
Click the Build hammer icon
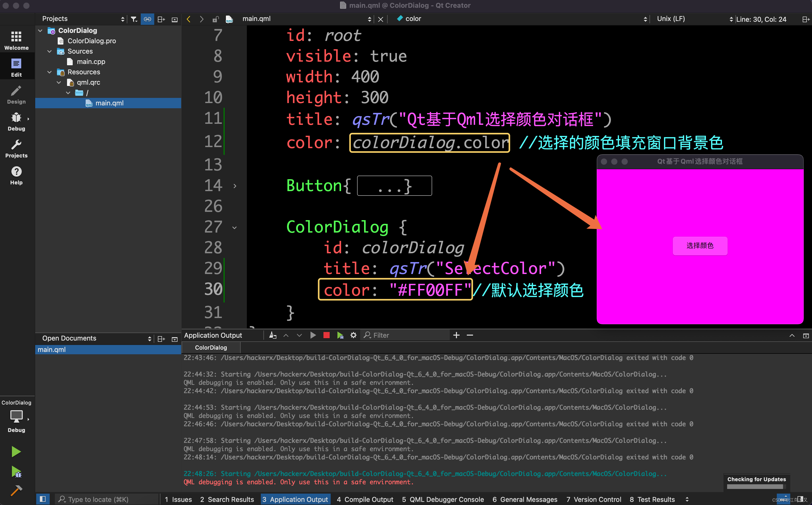(x=16, y=490)
